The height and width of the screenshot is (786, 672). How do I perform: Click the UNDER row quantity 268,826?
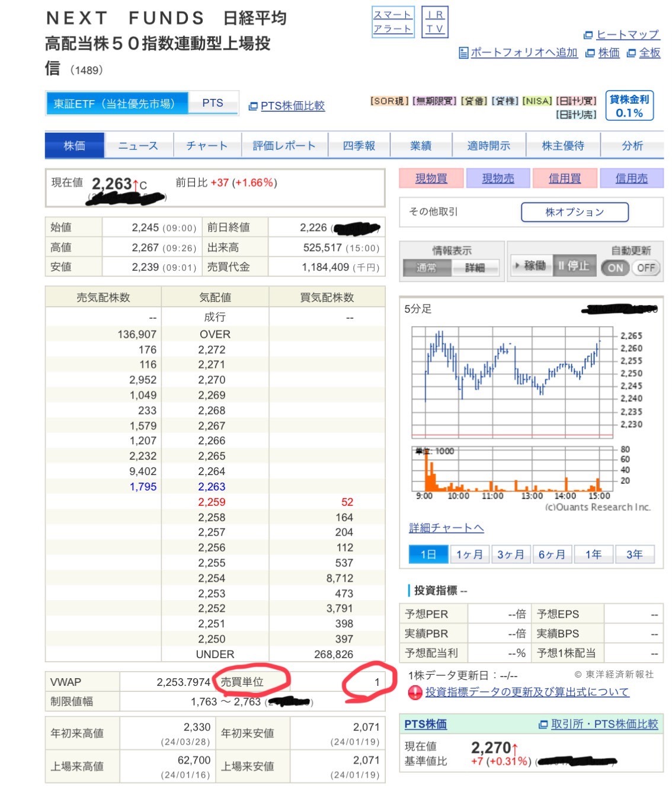334,655
